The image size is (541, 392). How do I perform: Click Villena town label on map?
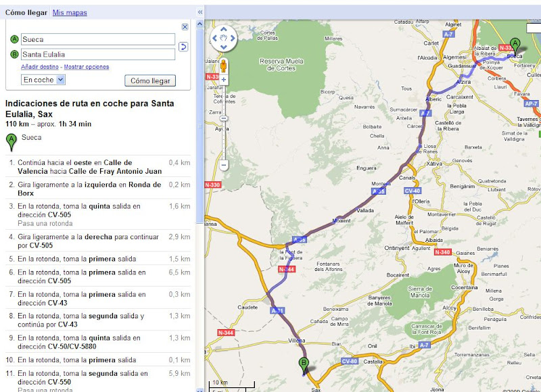297,341
